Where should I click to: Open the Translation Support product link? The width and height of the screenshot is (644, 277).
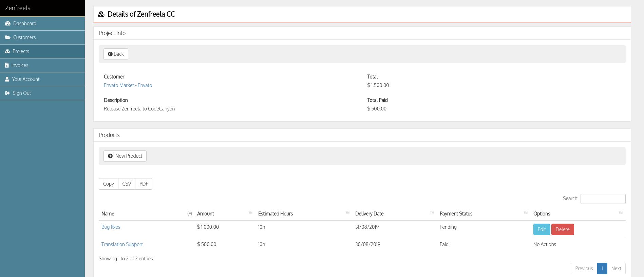pos(122,244)
